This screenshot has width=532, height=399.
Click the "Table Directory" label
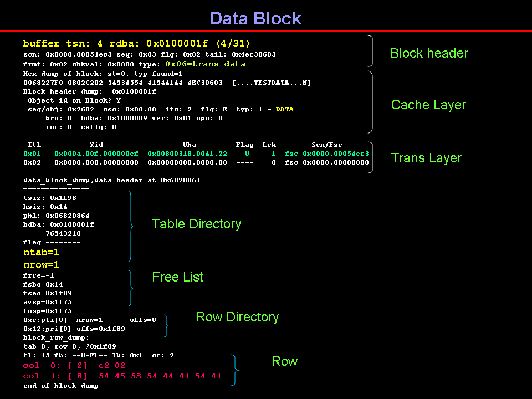point(196,224)
